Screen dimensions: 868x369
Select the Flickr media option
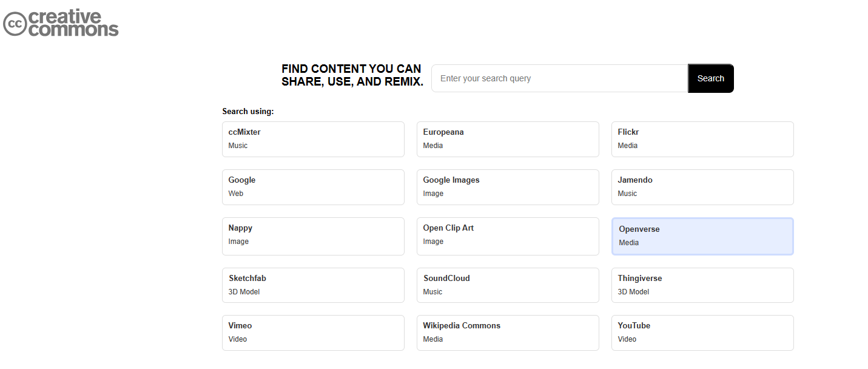702,139
